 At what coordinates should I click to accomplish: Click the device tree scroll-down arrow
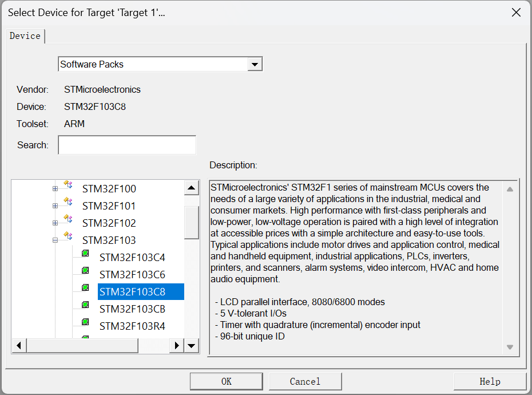tap(192, 346)
